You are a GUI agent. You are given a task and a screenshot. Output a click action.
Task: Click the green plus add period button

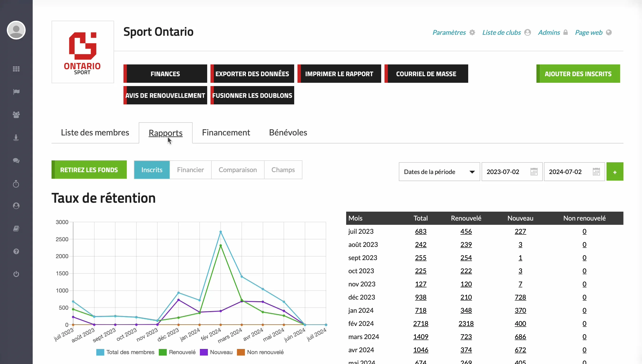pyautogui.click(x=614, y=172)
